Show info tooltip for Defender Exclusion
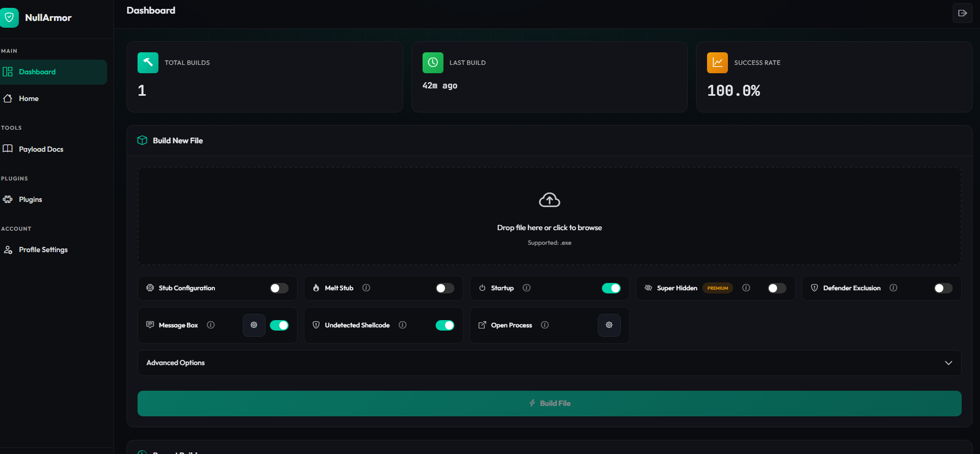 click(894, 288)
